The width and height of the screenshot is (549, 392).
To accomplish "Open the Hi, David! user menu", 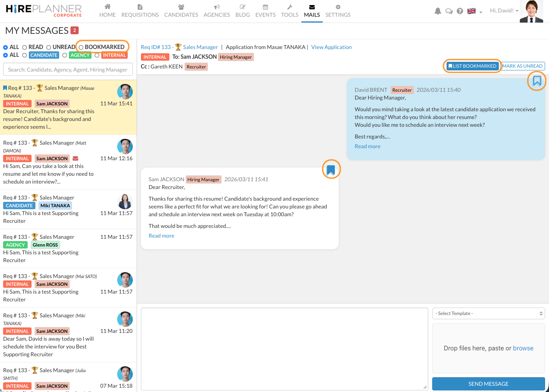I will tap(504, 11).
